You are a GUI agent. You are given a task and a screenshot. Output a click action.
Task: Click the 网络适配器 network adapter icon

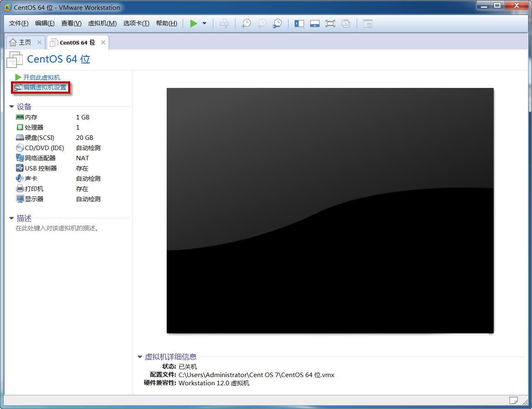(x=20, y=158)
